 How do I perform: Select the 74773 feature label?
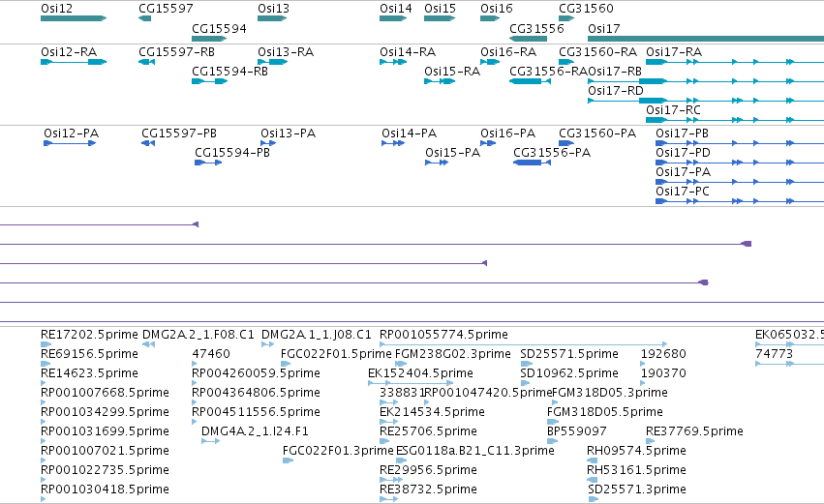click(x=774, y=354)
